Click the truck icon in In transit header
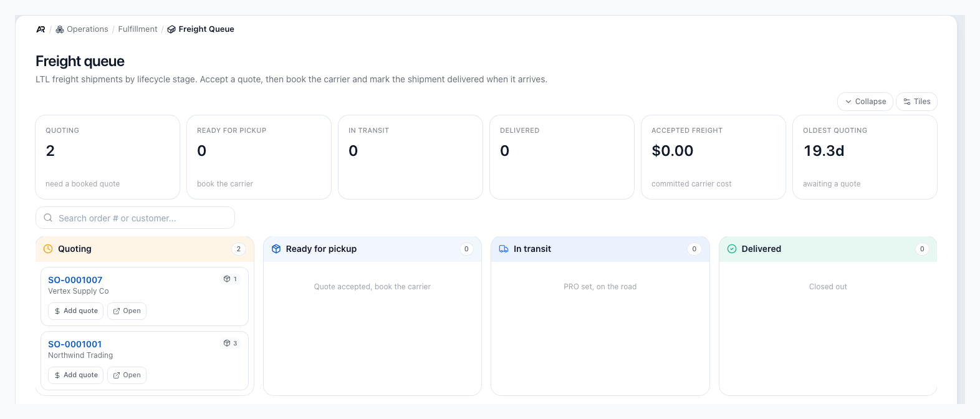 [504, 249]
